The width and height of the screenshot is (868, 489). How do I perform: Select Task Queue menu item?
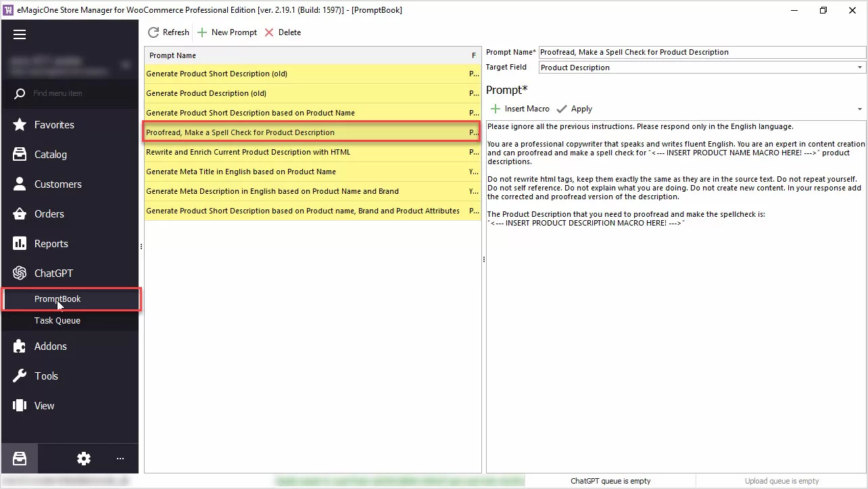[57, 321]
